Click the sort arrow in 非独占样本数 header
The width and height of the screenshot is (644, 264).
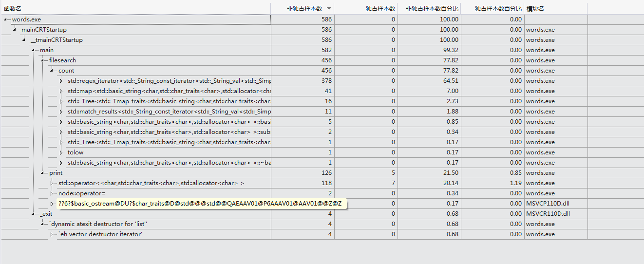coord(329,9)
